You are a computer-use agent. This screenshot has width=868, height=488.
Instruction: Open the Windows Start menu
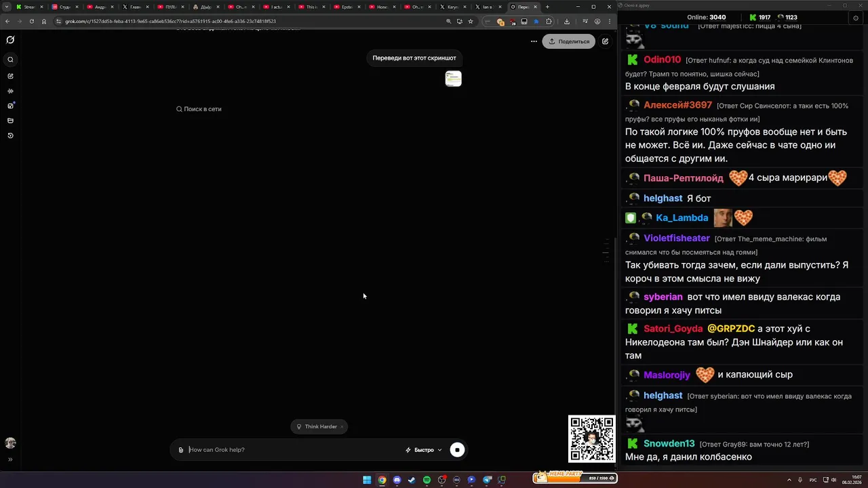[367, 480]
